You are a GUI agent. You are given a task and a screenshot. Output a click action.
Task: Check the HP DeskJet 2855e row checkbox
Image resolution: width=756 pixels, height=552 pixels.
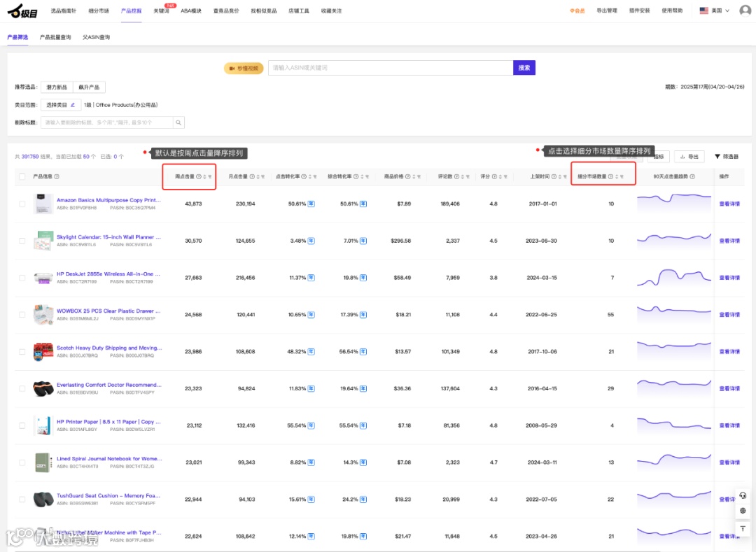pyautogui.click(x=22, y=278)
